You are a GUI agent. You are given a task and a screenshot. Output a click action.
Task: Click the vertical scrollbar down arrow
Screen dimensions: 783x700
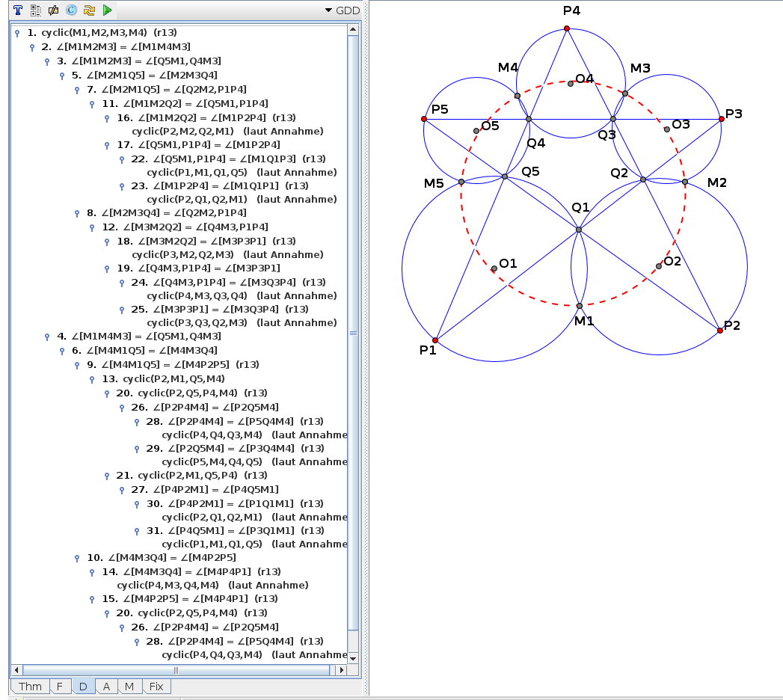[x=354, y=657]
